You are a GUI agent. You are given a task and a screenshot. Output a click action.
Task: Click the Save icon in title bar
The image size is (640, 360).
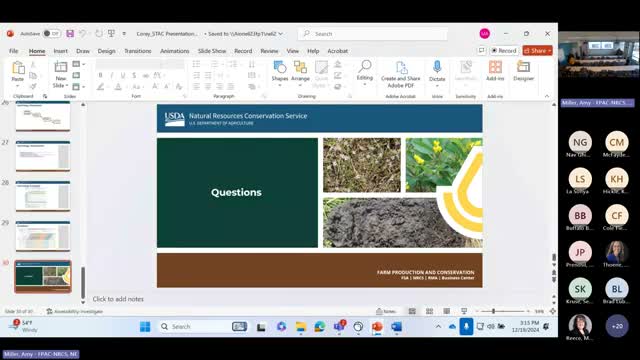pos(70,33)
